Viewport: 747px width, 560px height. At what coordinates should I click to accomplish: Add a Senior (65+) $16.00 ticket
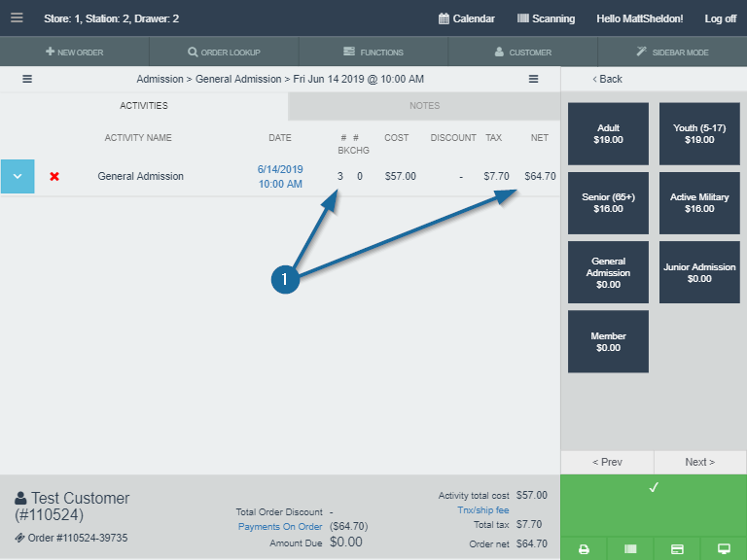(x=608, y=203)
